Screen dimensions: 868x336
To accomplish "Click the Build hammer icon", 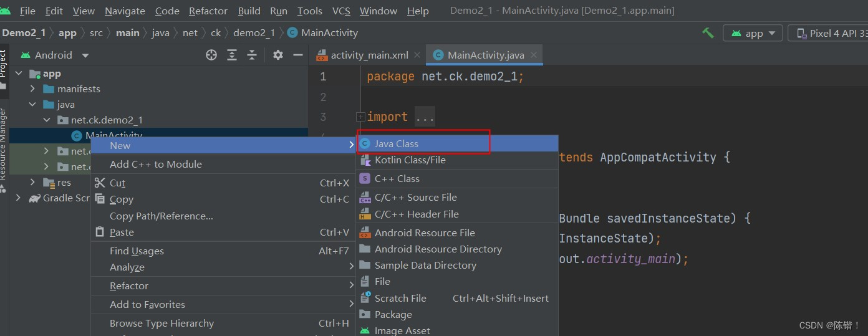I will [x=708, y=33].
